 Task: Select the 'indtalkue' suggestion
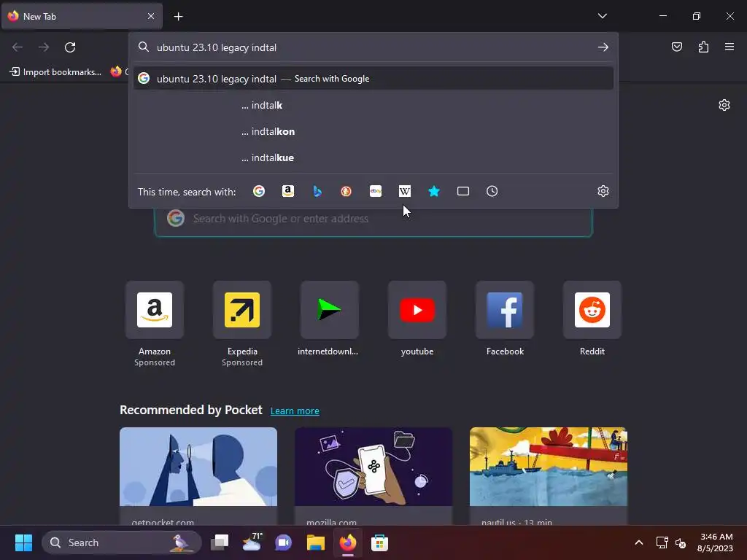(373, 157)
